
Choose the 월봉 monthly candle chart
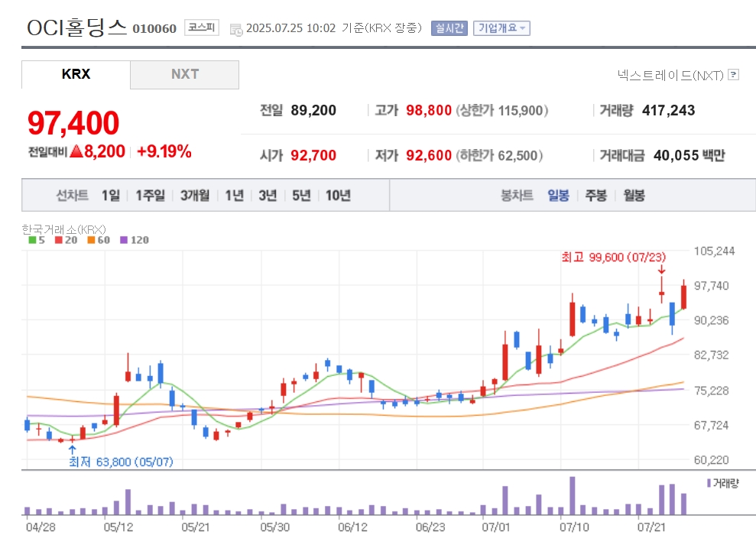click(634, 195)
